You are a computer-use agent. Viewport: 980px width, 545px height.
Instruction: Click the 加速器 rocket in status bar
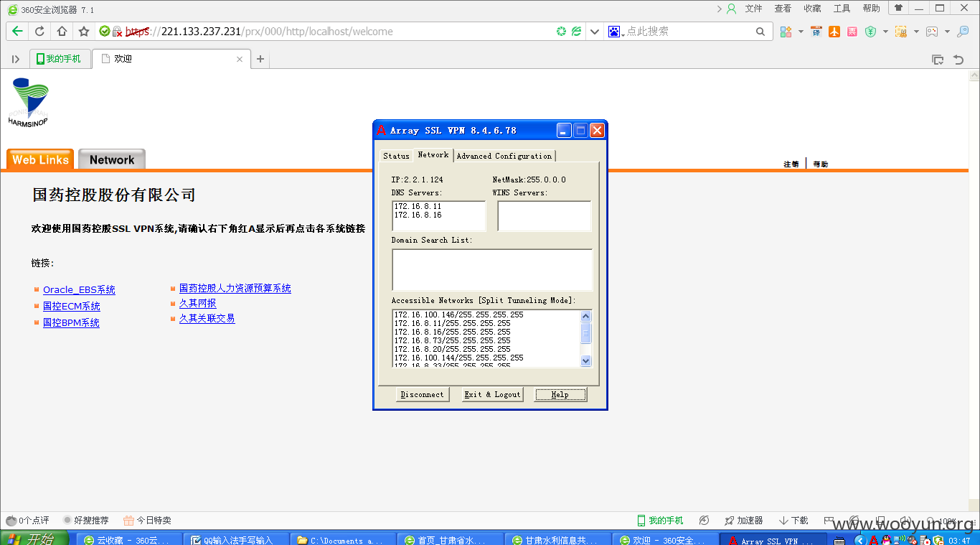pyautogui.click(x=744, y=521)
